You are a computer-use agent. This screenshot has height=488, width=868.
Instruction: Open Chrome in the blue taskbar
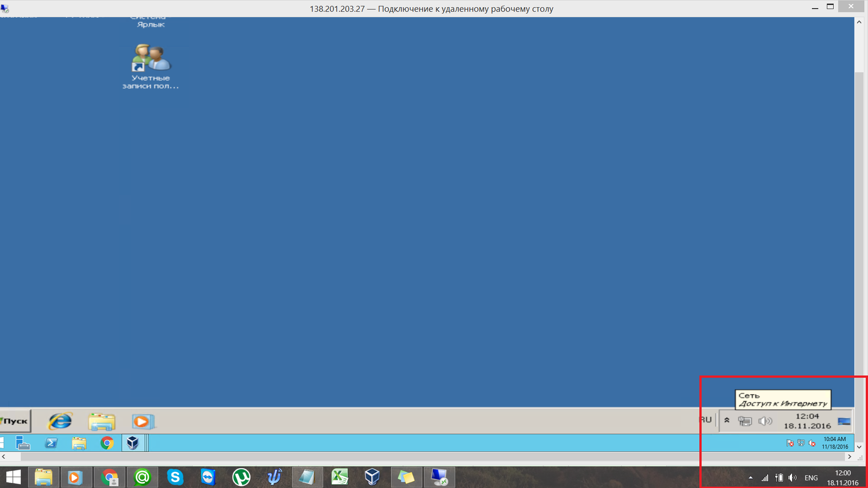(107, 443)
